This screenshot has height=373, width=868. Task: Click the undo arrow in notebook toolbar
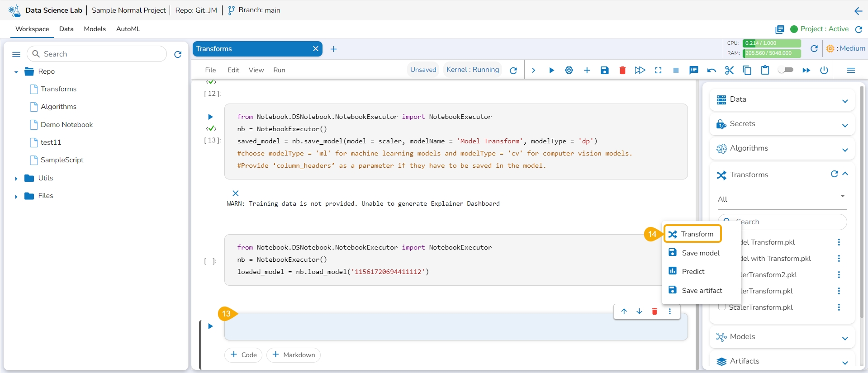[711, 70]
